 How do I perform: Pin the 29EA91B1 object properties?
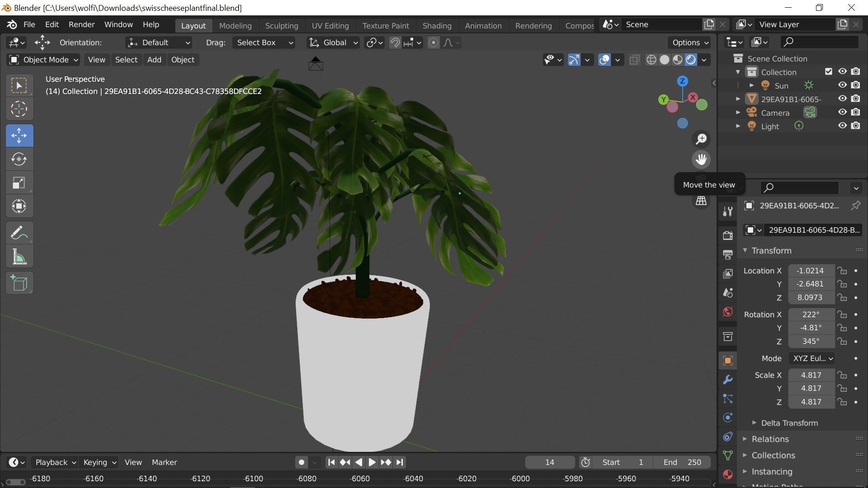(x=855, y=206)
